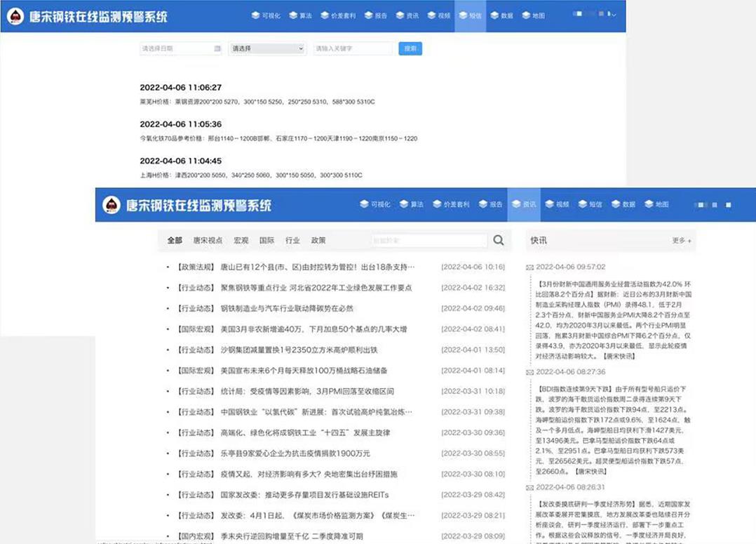Click the Tangsong logo in the front news window
756x544 pixels.
111,205
